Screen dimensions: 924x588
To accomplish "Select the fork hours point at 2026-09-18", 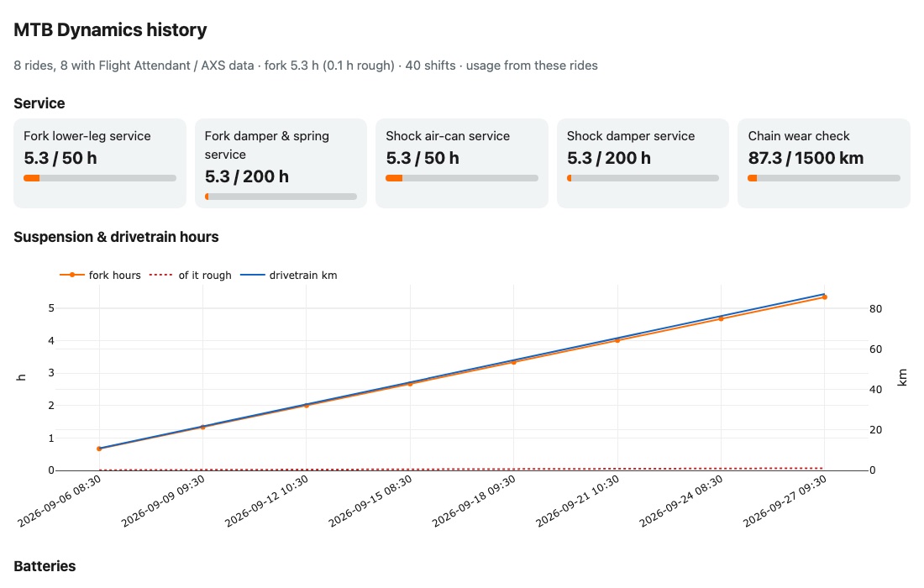I will [x=513, y=362].
